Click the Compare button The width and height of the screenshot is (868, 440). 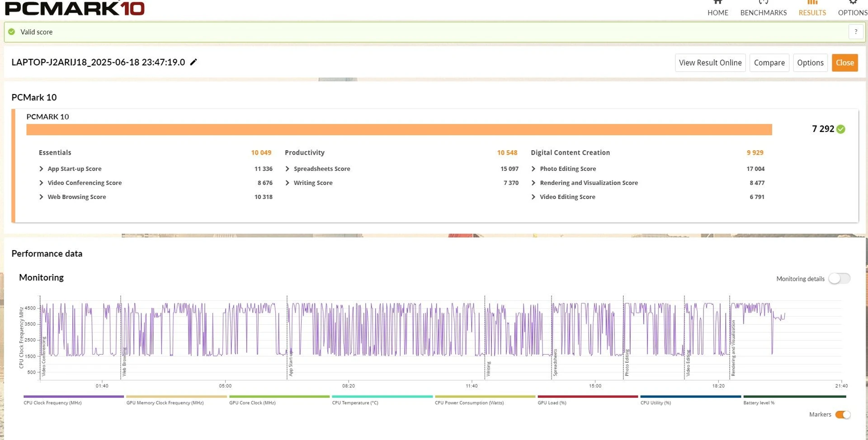[x=769, y=63]
